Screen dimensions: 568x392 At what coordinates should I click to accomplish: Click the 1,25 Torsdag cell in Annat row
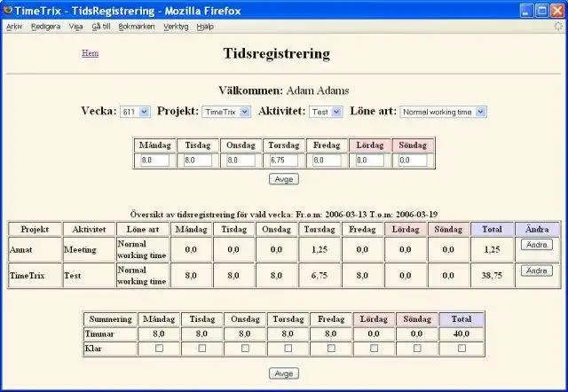tap(319, 249)
